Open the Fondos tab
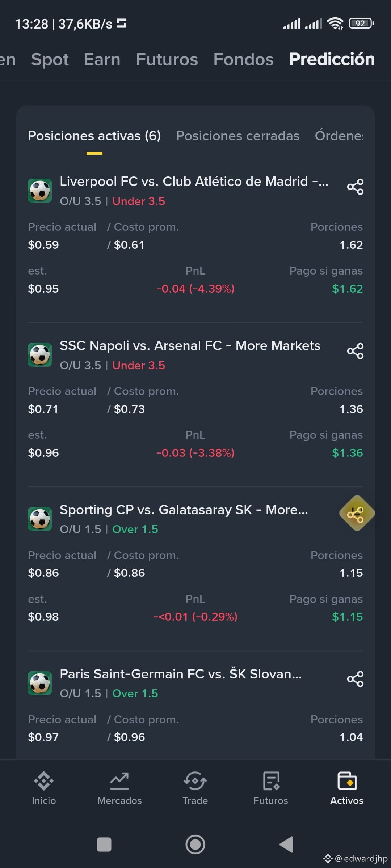This screenshot has height=868, width=391. [243, 59]
